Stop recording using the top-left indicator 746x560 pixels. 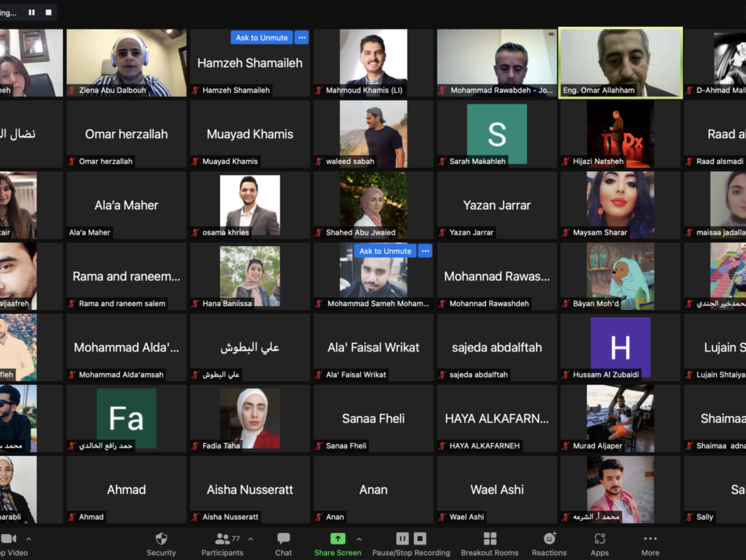pyautogui.click(x=48, y=12)
